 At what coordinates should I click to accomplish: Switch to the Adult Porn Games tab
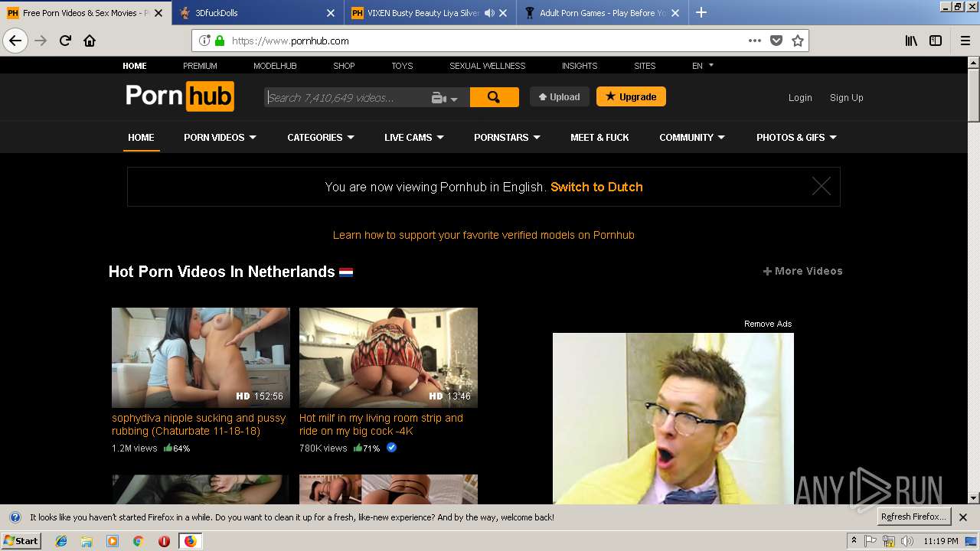pyautogui.click(x=603, y=13)
